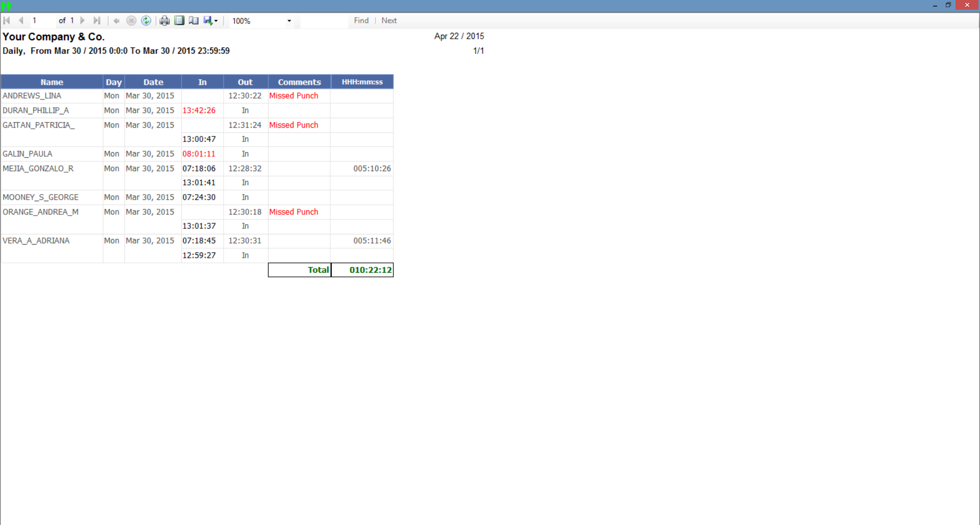Click the find text search field
Image resolution: width=980 pixels, height=525 pixels.
[x=324, y=20]
